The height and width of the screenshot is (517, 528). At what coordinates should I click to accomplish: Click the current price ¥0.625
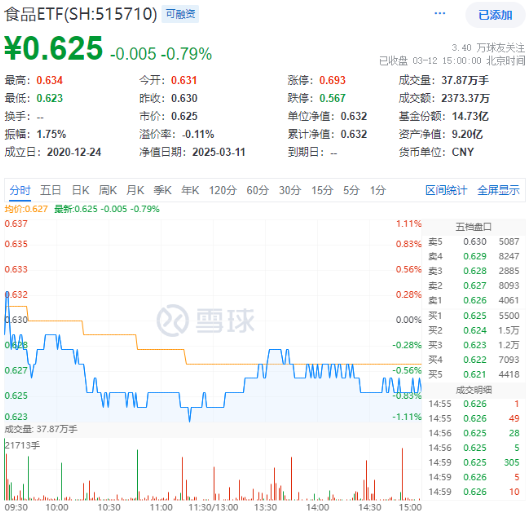(54, 48)
